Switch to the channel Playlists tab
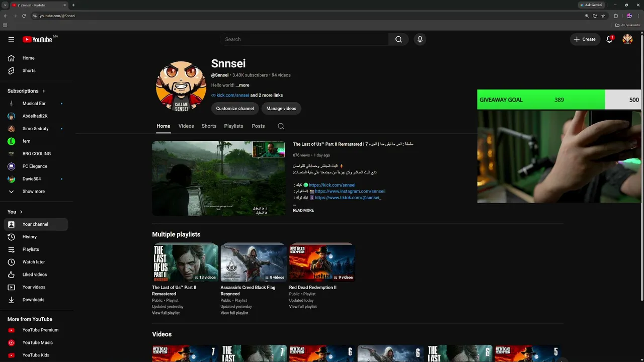The image size is (644, 362). (x=233, y=126)
